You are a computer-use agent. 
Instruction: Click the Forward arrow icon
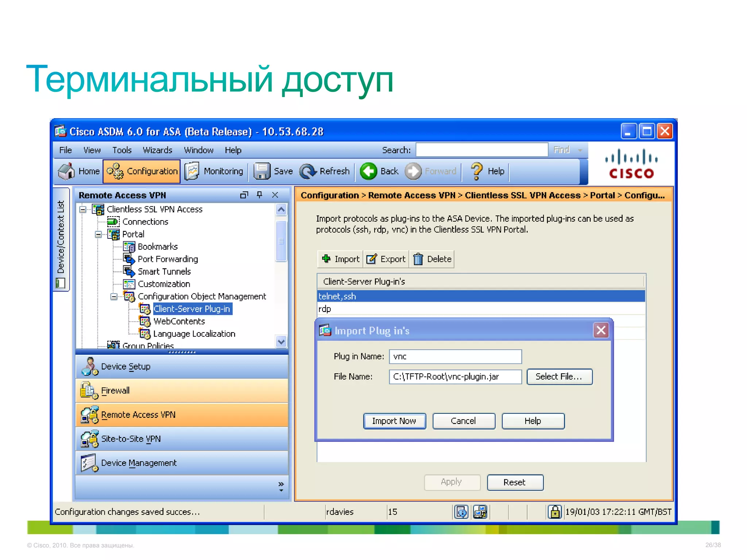tap(414, 171)
